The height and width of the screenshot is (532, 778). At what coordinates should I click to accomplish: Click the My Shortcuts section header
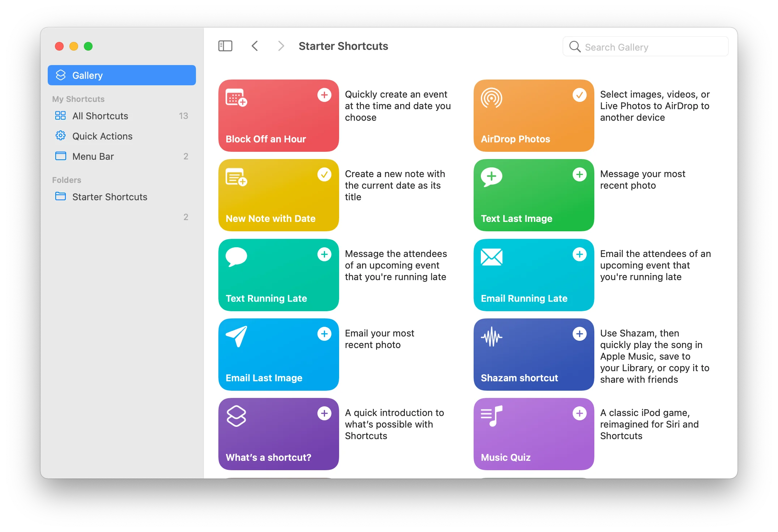tap(78, 99)
